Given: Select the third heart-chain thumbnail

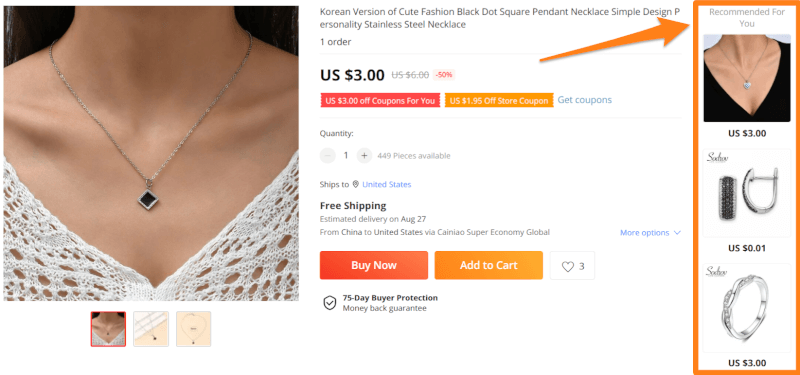Looking at the screenshot, I should pos(193,329).
